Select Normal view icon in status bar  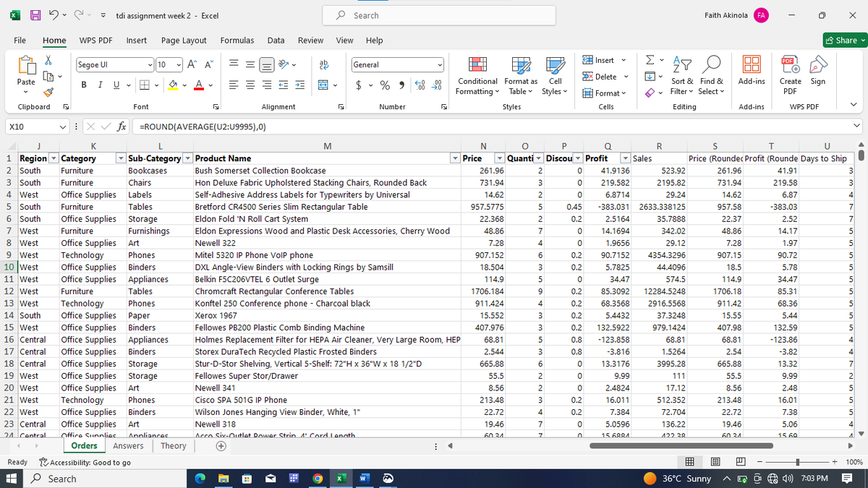tap(691, 461)
